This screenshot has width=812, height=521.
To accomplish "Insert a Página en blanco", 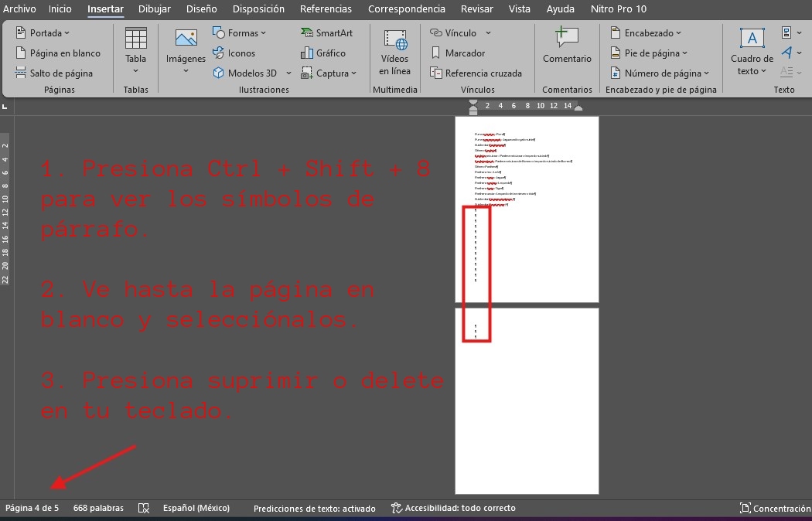I will (58, 53).
